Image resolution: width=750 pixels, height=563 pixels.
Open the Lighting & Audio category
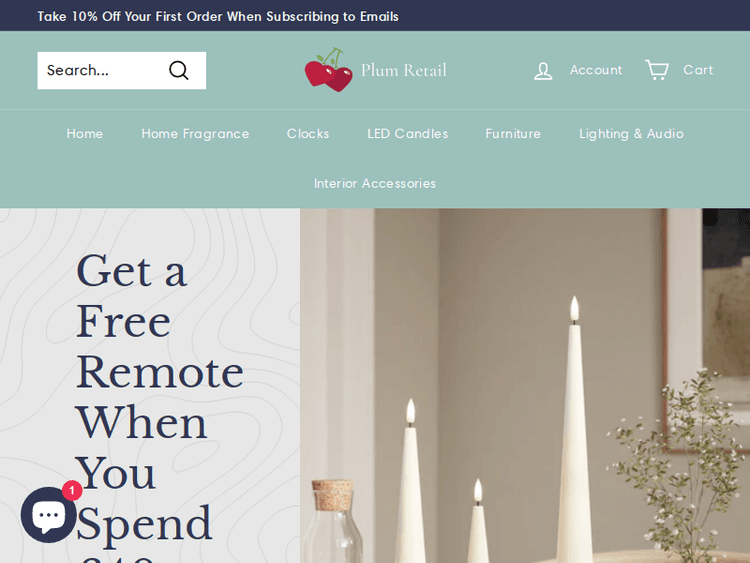[x=631, y=134]
